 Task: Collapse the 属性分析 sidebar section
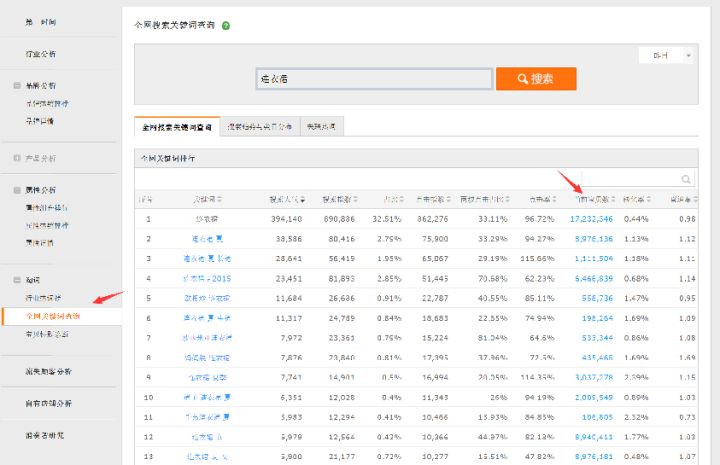tap(17, 189)
